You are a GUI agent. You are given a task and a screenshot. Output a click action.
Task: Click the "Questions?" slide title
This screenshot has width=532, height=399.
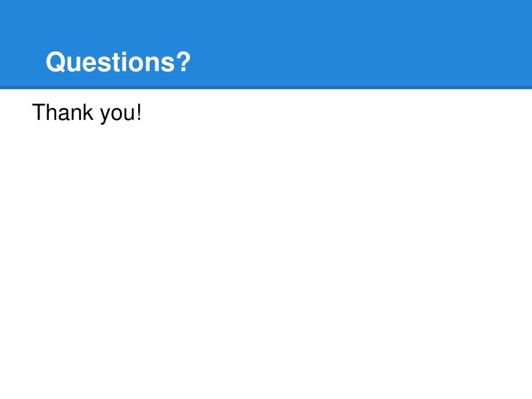pos(118,62)
